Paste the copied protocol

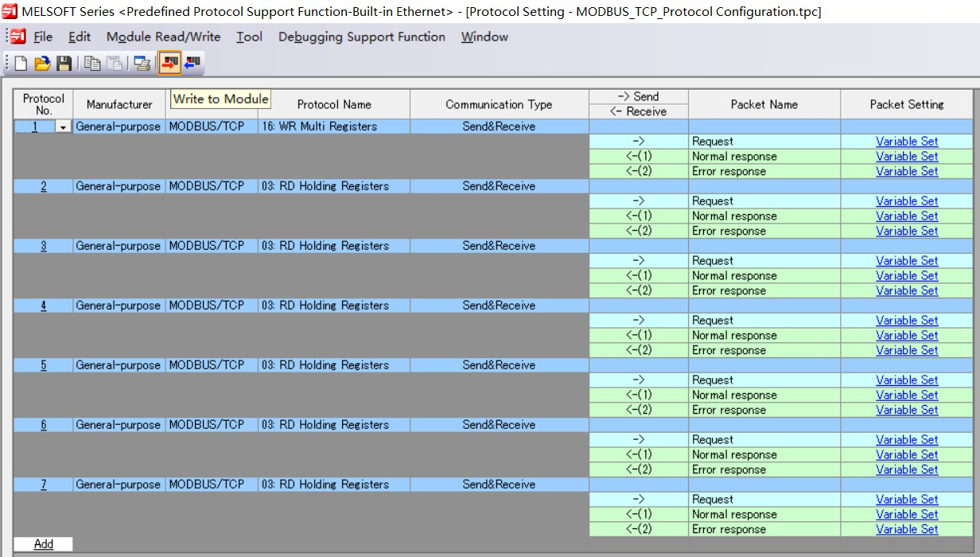click(x=115, y=64)
